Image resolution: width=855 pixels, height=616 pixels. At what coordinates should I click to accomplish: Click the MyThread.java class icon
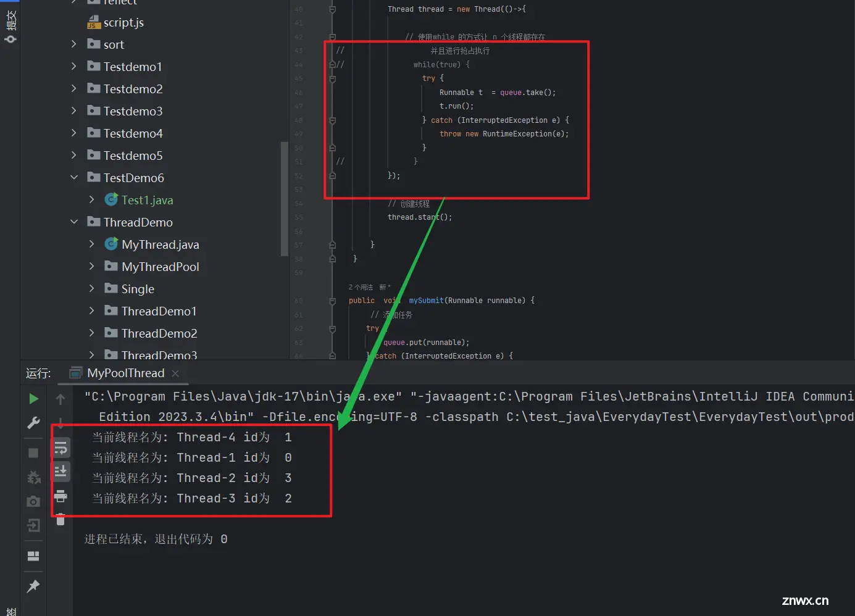click(111, 244)
